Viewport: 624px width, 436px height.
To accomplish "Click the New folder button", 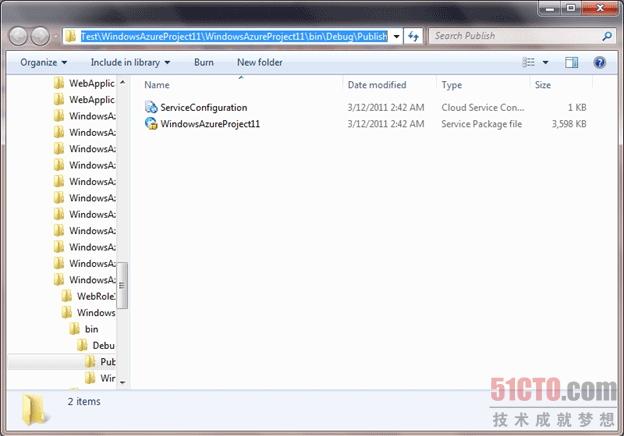I will pyautogui.click(x=260, y=62).
